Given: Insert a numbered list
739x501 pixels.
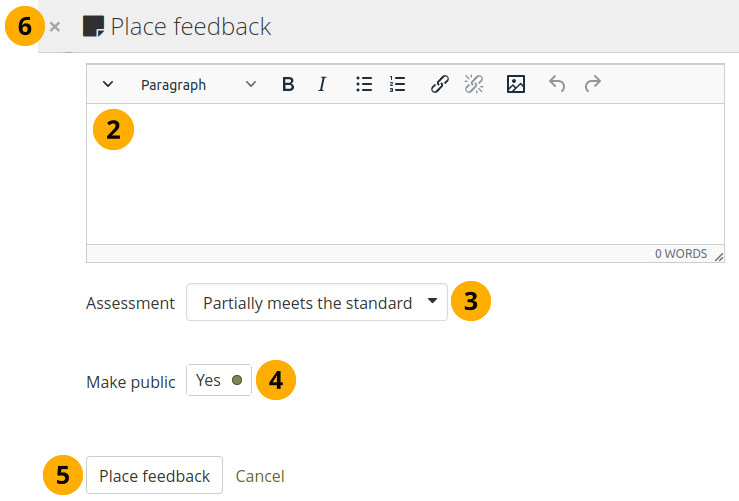Looking at the screenshot, I should [398, 85].
